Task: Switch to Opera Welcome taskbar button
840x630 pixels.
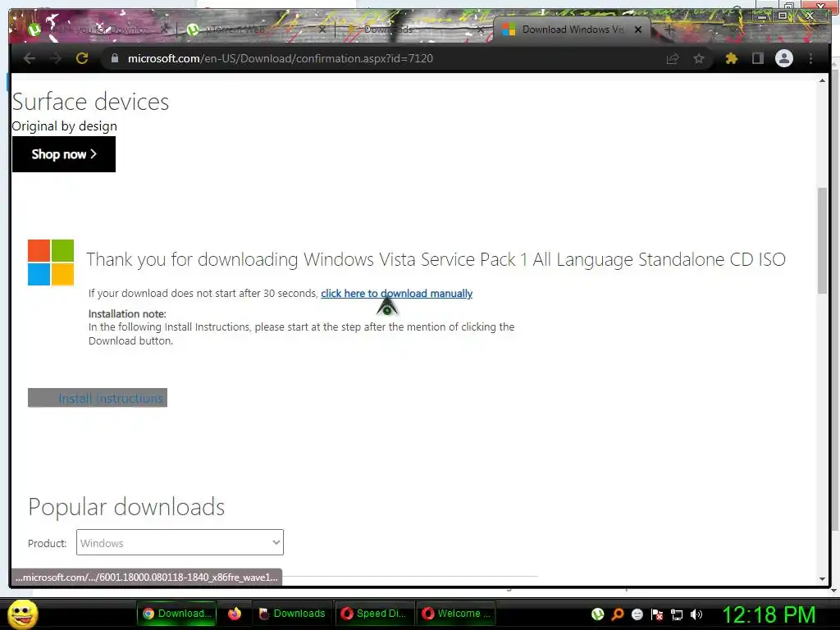Action: [456, 614]
